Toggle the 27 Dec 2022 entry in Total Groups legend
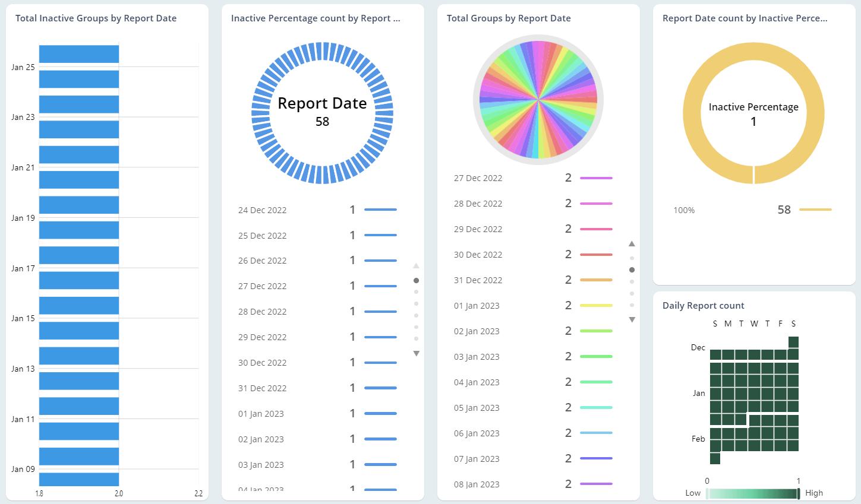The height and width of the screenshot is (504, 861). 479,177
